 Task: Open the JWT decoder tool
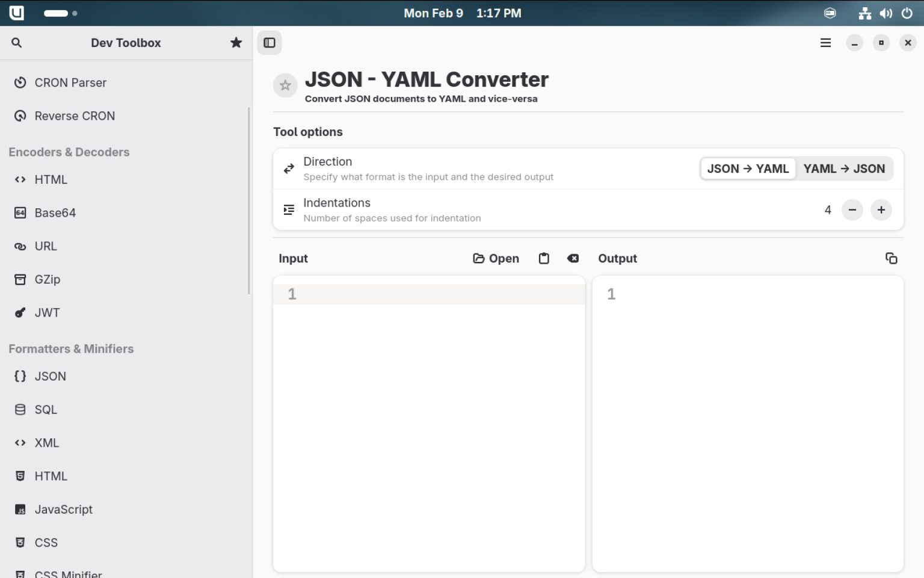[47, 312]
